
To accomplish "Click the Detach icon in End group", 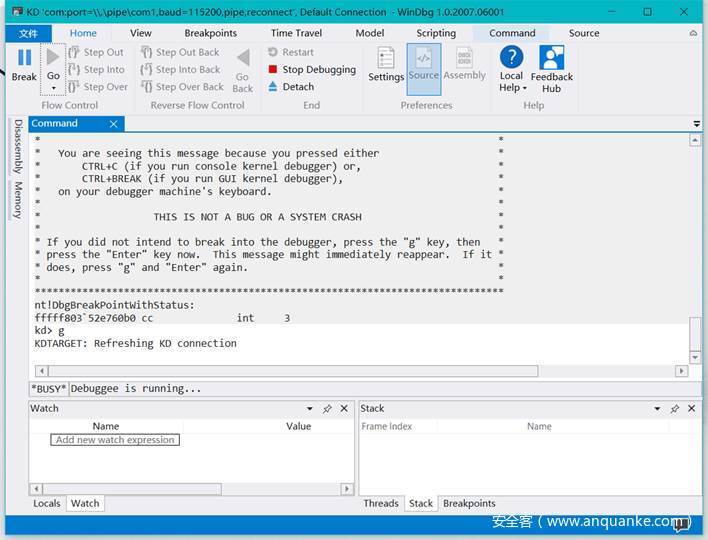I will click(x=273, y=87).
